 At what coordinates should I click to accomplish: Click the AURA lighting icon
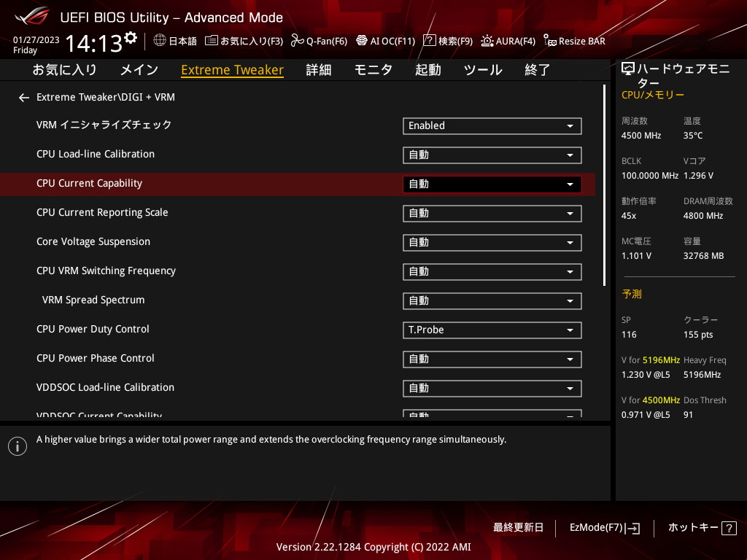(x=487, y=41)
